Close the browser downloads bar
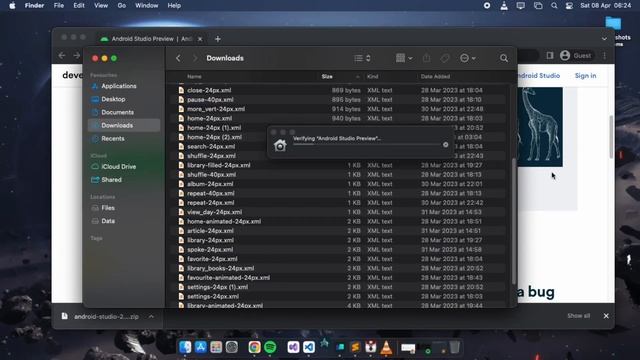640x360 pixels. [x=606, y=316]
